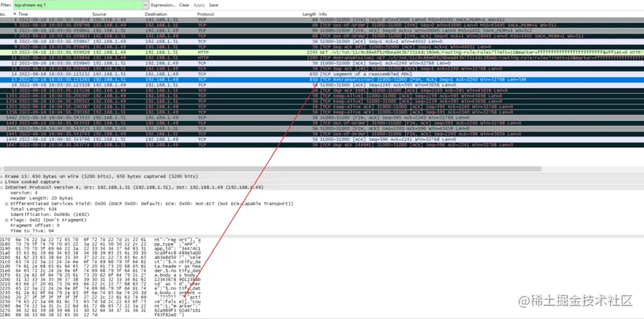The height and width of the screenshot is (319, 644).
Task: Select packet 1443 Out-Of-Order row
Action: 322,123
